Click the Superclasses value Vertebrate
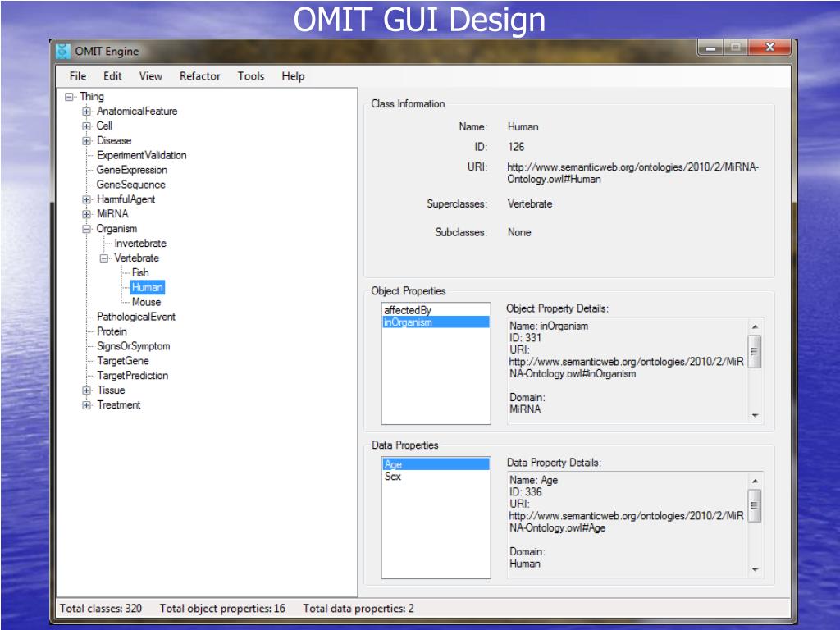This screenshot has height=630, width=840. [530, 204]
